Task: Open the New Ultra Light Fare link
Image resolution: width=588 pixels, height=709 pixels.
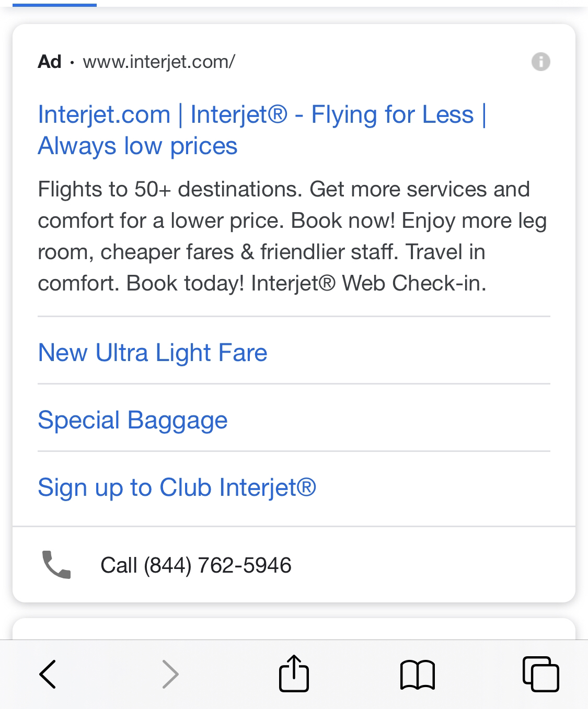Action: click(153, 353)
